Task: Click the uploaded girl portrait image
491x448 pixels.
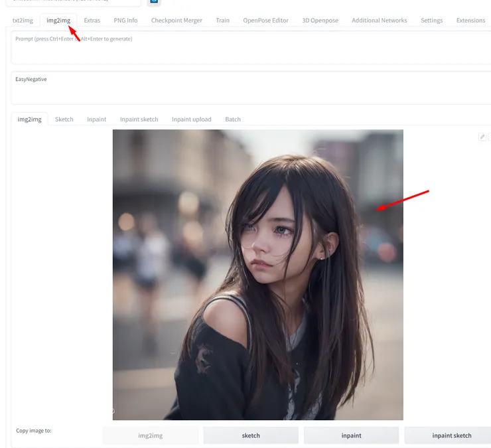Action: click(x=258, y=275)
